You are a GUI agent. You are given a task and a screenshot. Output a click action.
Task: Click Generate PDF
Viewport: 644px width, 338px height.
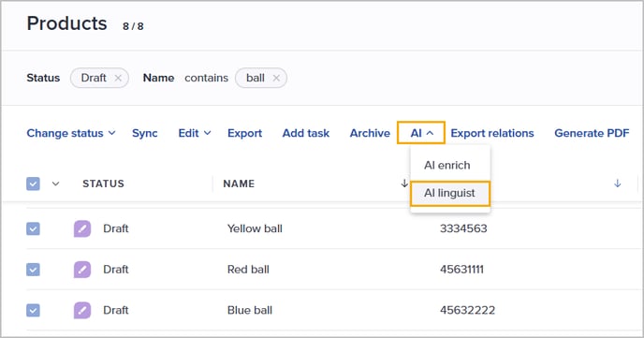[592, 133]
